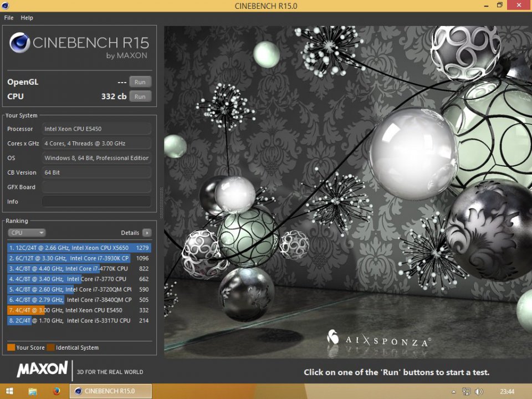Expand ranking Details arrow button

click(x=147, y=233)
